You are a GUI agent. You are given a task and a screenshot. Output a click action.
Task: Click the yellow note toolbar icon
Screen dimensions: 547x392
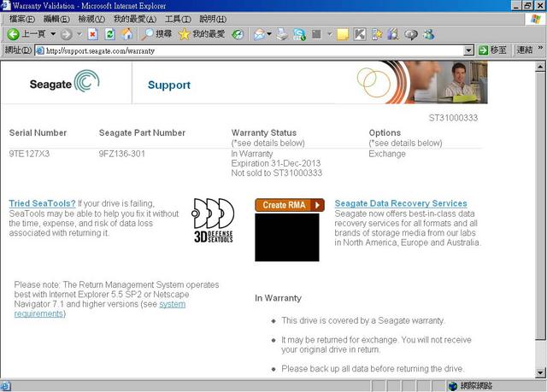pos(343,34)
